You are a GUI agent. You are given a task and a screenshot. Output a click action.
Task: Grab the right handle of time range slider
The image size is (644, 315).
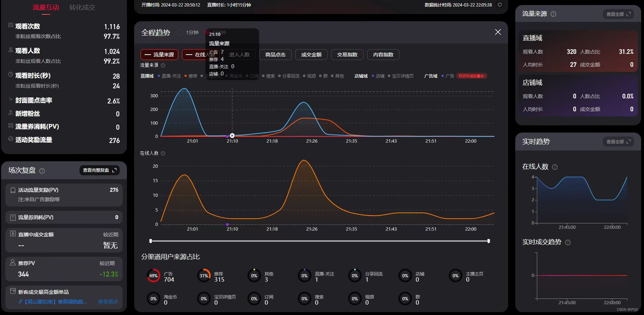(x=489, y=241)
